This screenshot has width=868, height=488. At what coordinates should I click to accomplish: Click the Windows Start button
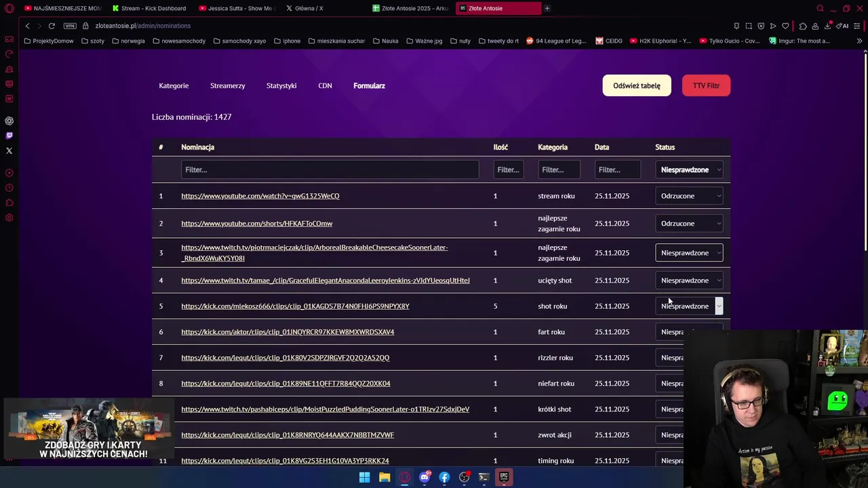364,477
